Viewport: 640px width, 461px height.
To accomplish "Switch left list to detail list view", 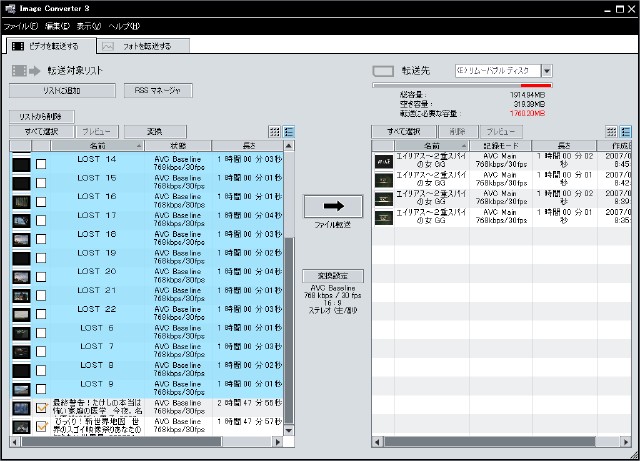I will tap(289, 132).
